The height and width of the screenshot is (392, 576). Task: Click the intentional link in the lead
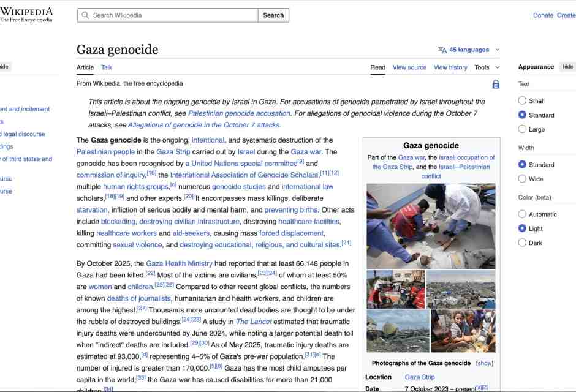[208, 140]
